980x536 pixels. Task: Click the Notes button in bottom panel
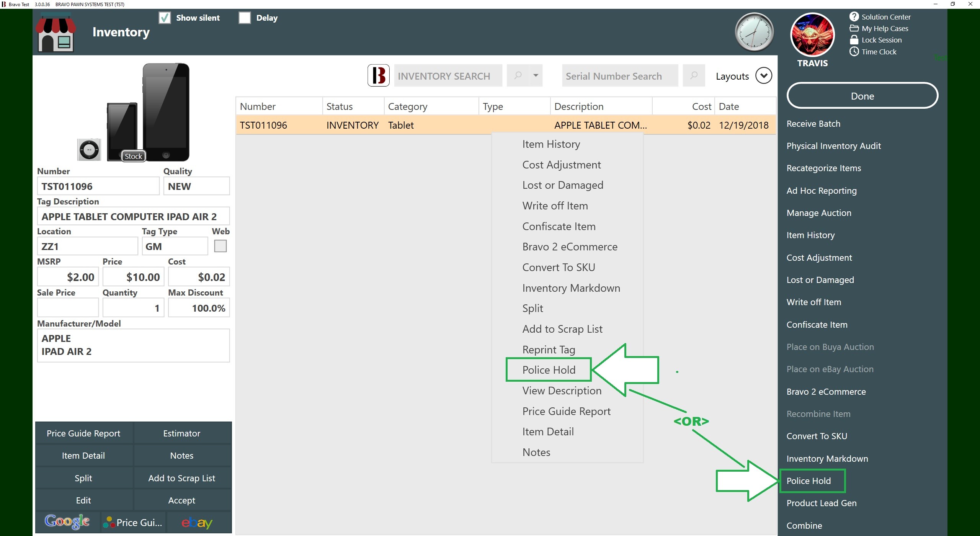point(182,455)
